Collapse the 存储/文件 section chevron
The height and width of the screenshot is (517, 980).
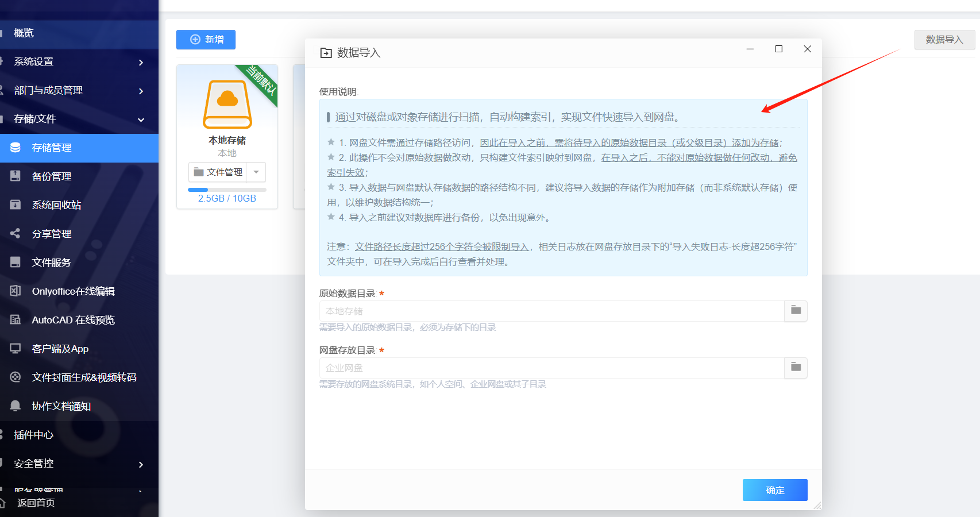coord(141,119)
